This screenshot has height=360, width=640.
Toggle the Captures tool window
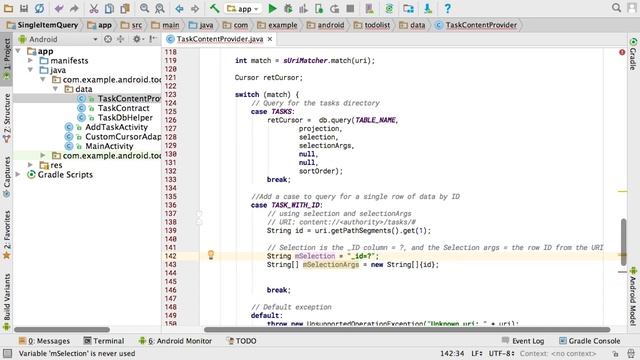click(x=7, y=177)
